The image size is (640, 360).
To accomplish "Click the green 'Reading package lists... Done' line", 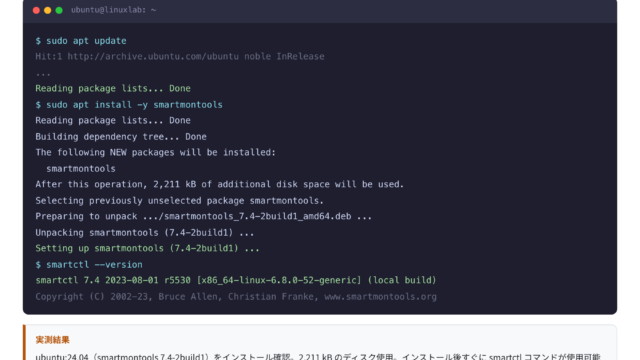I will click(113, 89).
